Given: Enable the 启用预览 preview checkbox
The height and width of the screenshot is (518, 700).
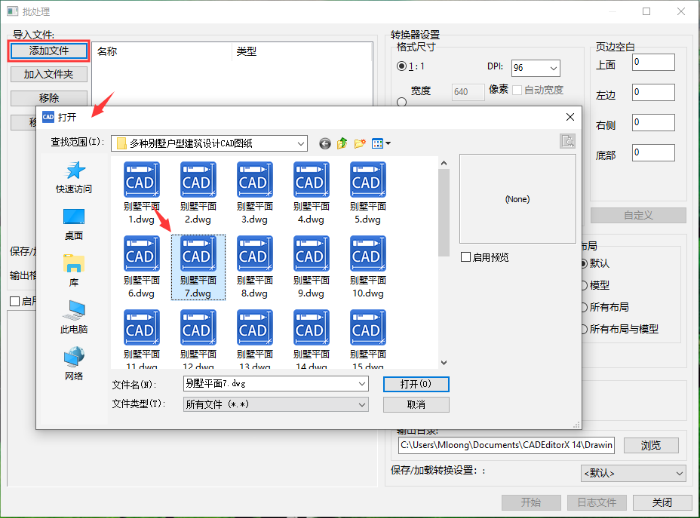Looking at the screenshot, I should pos(466,257).
